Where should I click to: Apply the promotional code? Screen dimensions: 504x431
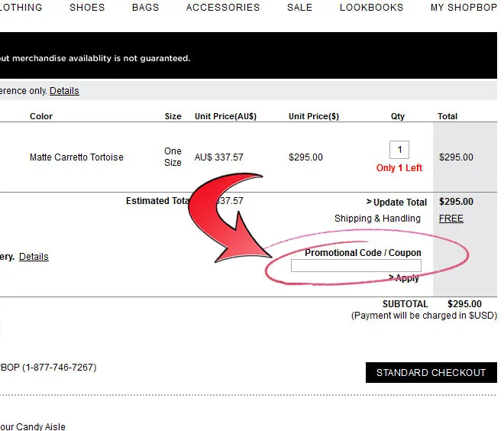(405, 278)
